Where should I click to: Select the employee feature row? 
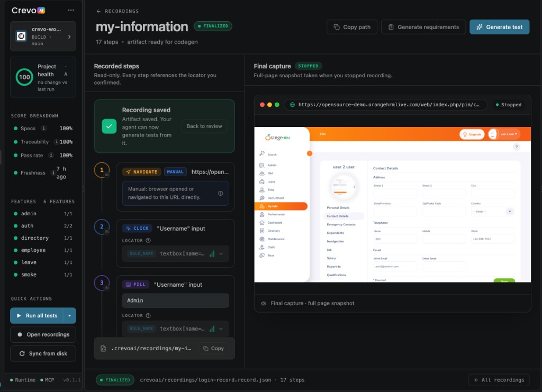[x=43, y=250]
